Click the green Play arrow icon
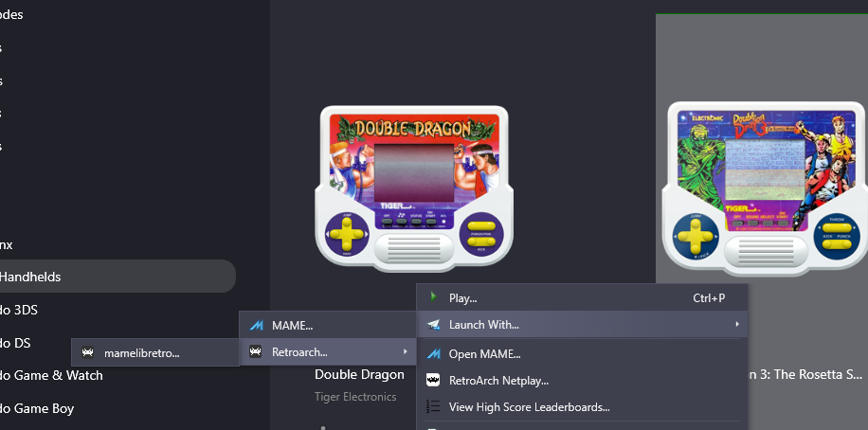 point(433,297)
